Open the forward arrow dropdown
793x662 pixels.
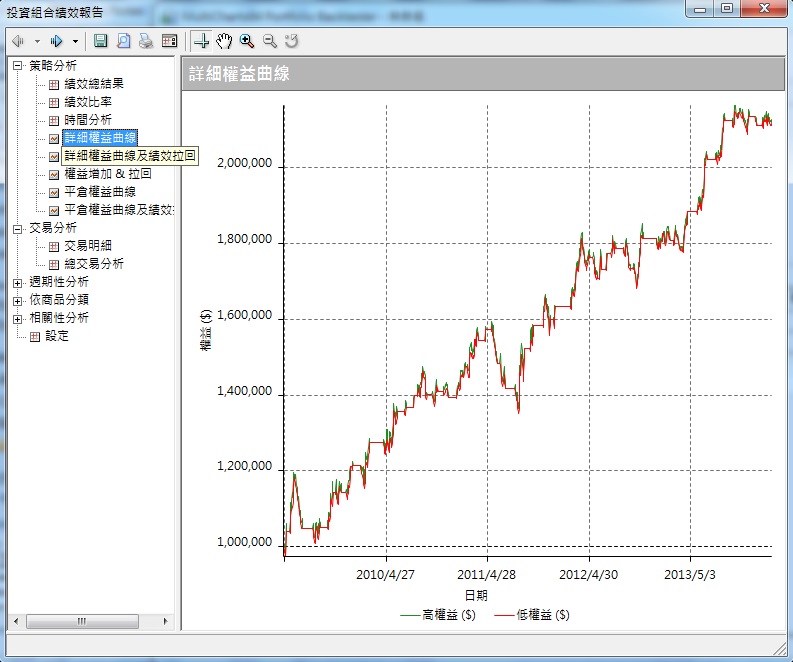[x=75, y=41]
